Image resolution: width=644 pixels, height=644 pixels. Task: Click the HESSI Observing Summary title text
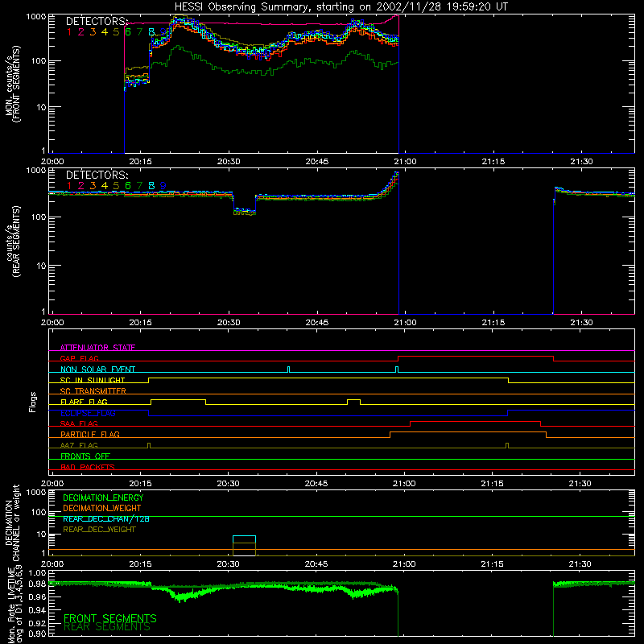point(341,6)
